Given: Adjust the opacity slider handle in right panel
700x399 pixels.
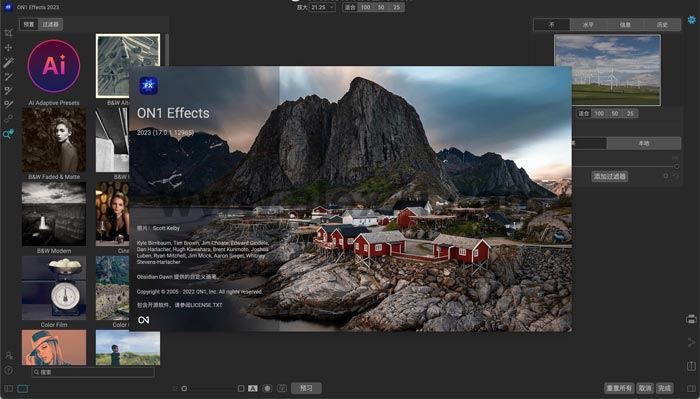Looking at the screenshot, I should (676, 166).
